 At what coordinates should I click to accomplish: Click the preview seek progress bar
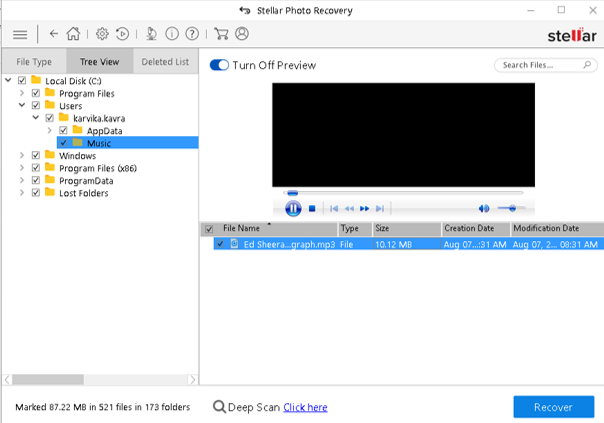click(x=403, y=193)
